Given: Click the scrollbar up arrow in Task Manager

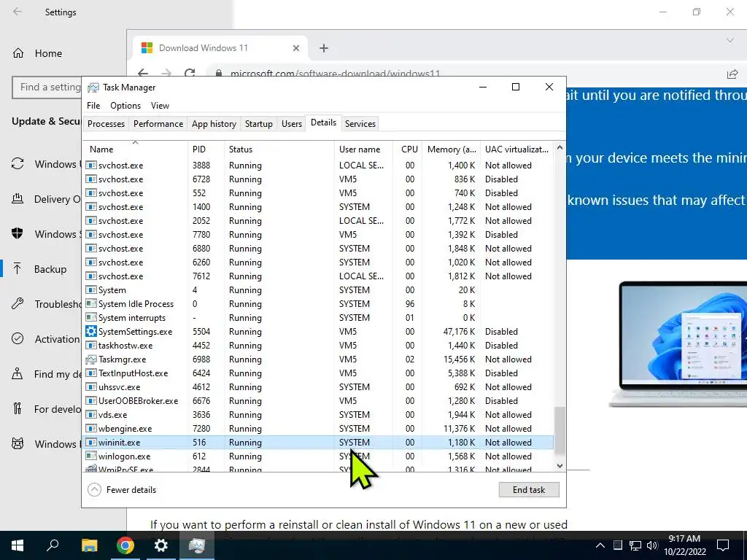Looking at the screenshot, I should (560, 147).
